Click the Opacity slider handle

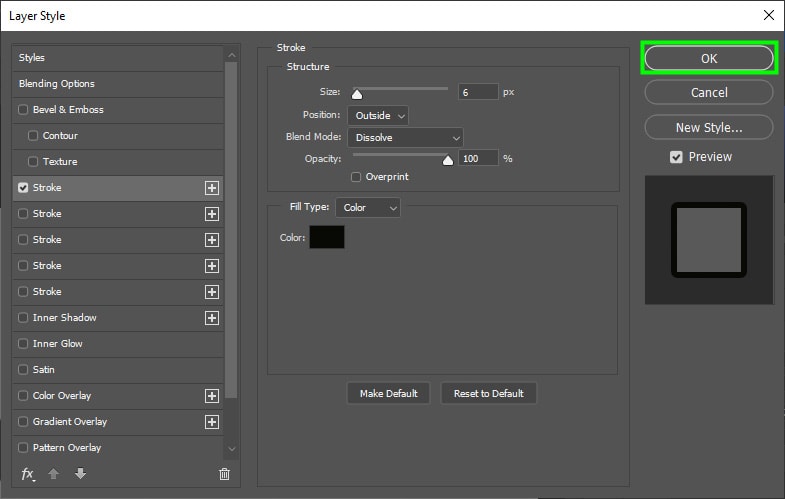click(448, 160)
